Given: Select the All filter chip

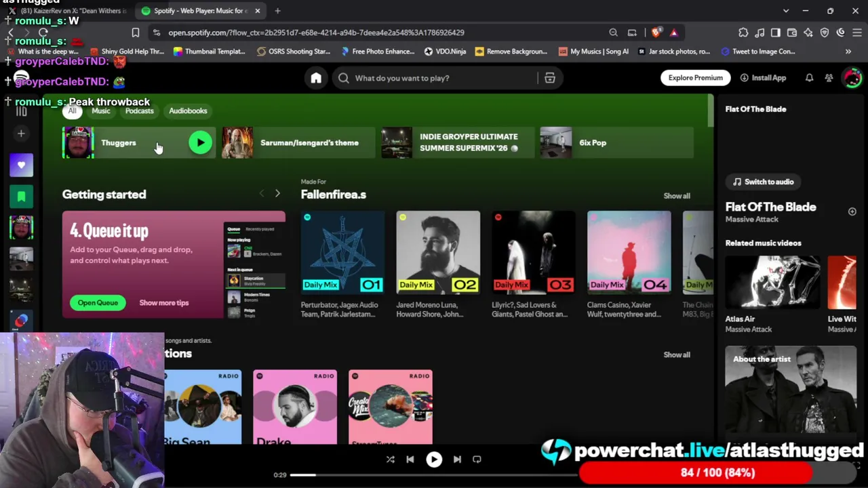Looking at the screenshot, I should [72, 110].
